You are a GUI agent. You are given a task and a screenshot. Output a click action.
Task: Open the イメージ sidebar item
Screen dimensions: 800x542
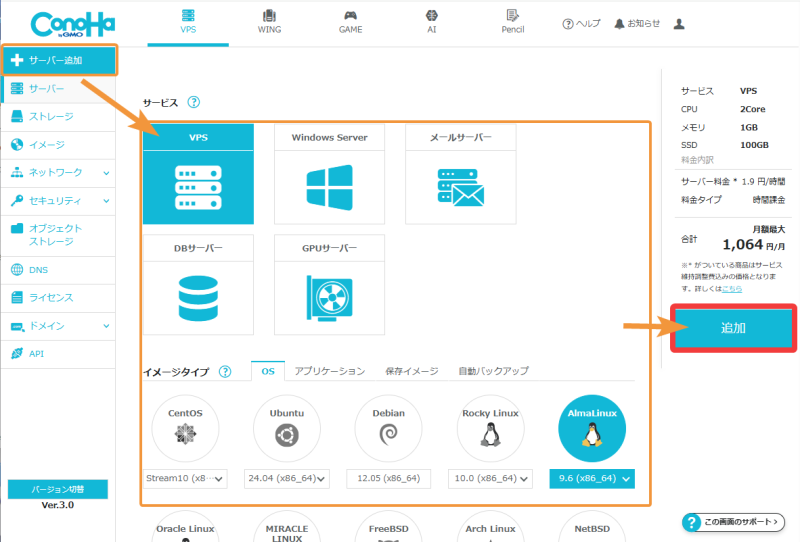58,145
